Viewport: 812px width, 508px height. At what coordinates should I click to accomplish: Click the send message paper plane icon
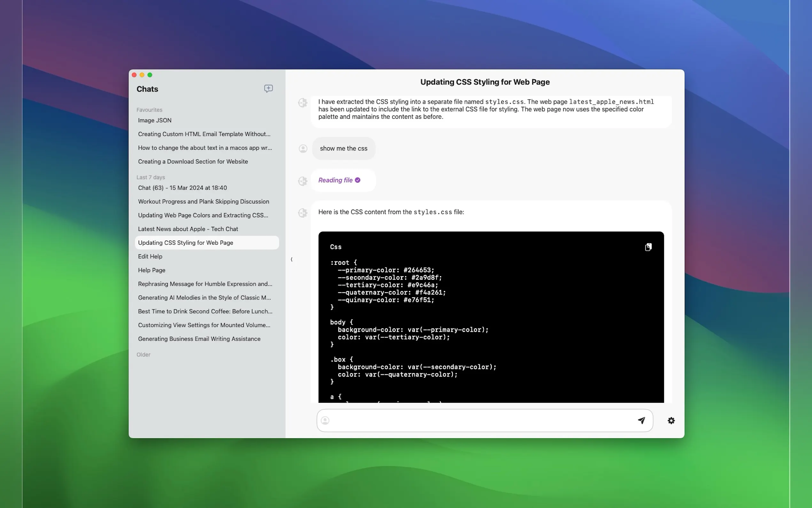[x=641, y=420]
